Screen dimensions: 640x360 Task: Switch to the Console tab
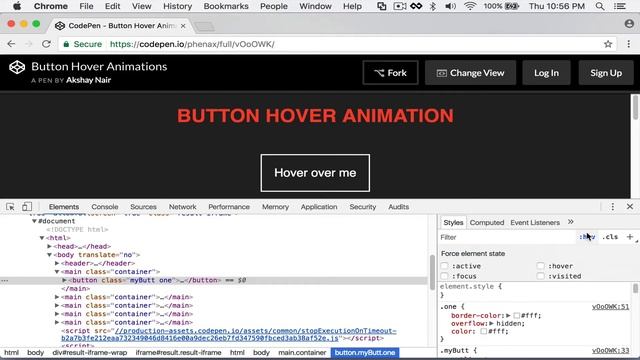[104, 207]
